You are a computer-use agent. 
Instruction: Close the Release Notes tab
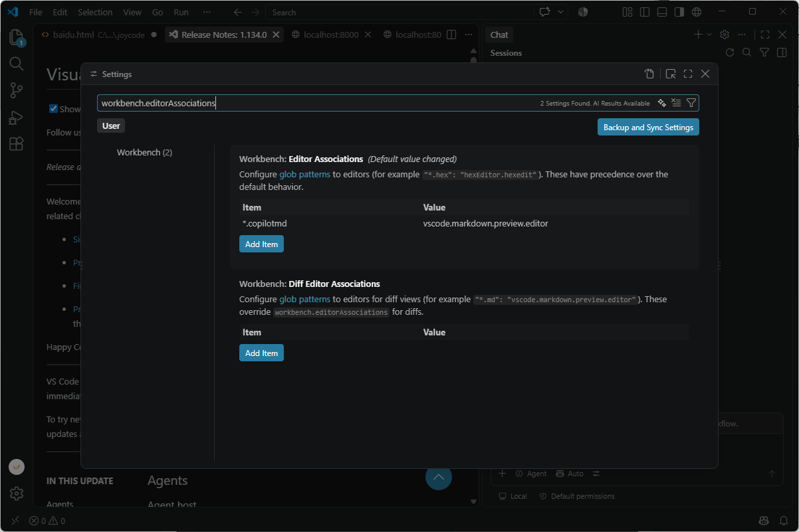277,35
